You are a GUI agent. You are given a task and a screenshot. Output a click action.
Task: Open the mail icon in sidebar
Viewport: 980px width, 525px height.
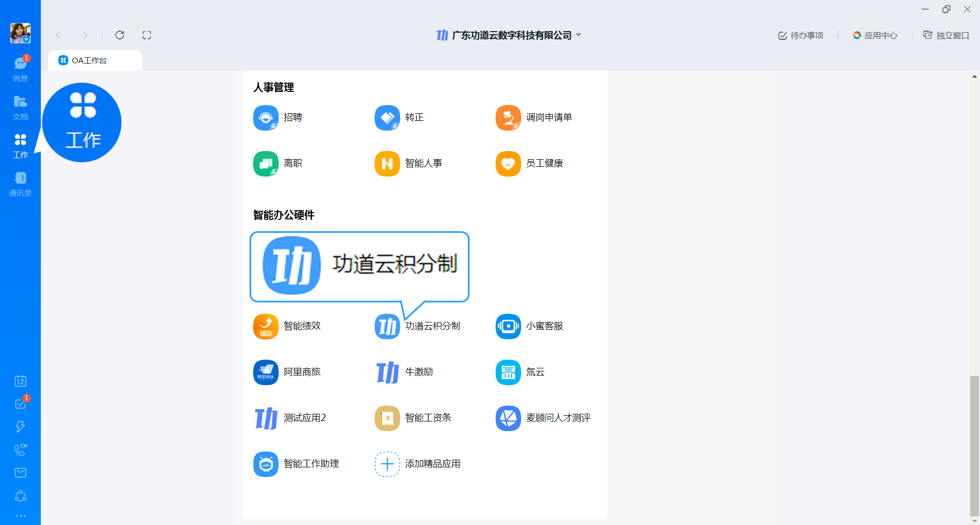20,472
